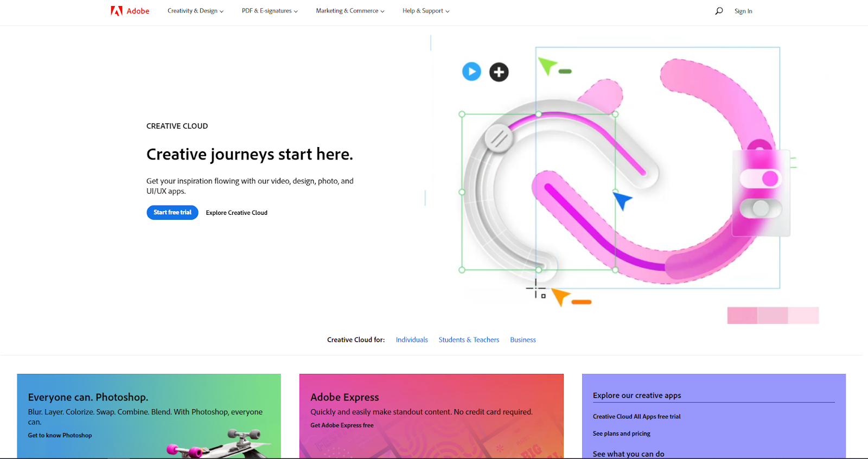Image resolution: width=868 pixels, height=459 pixels.
Task: Click the middle pink color swatch
Action: coord(773,315)
